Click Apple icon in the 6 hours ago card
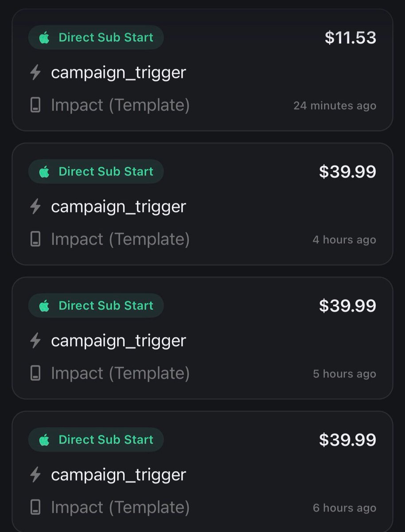The image size is (405, 532). click(44, 440)
